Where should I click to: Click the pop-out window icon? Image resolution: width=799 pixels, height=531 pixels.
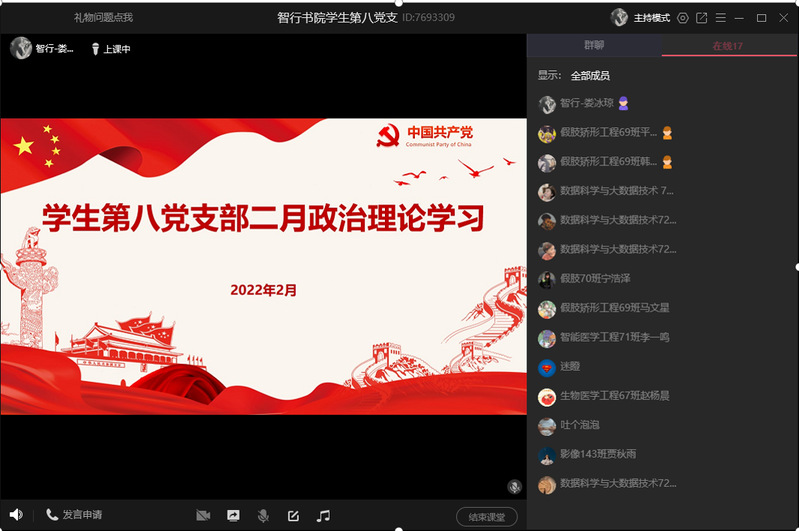click(701, 18)
